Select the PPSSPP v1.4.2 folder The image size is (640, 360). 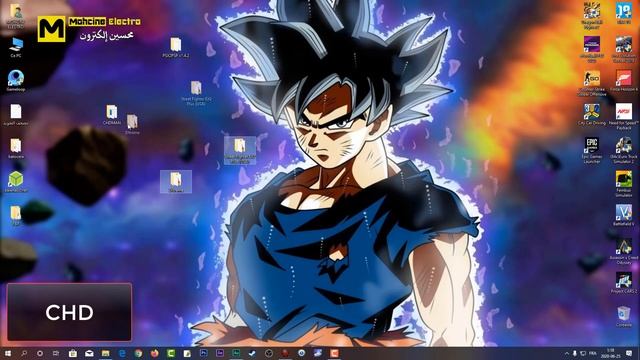pos(176,47)
